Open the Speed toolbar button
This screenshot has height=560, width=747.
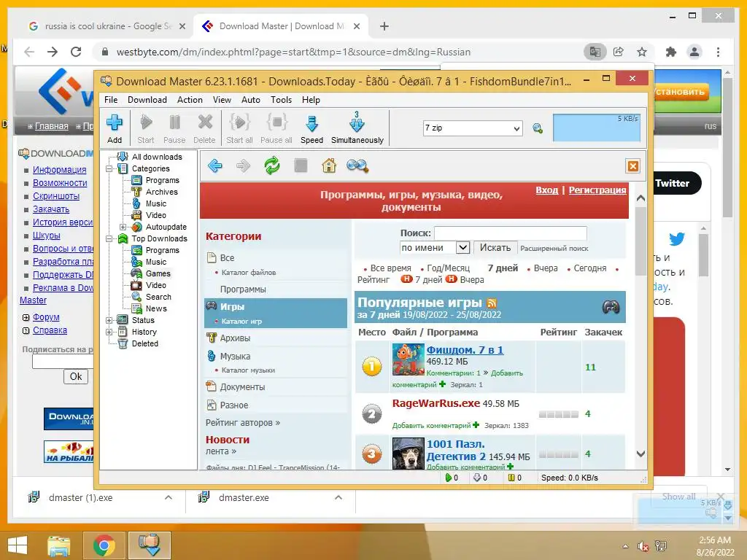point(311,128)
